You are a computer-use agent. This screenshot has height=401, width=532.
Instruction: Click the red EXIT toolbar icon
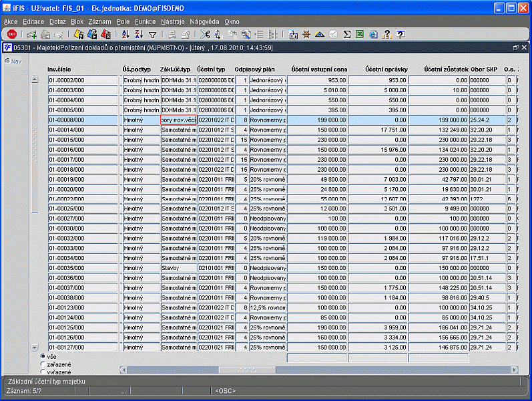pos(12,34)
